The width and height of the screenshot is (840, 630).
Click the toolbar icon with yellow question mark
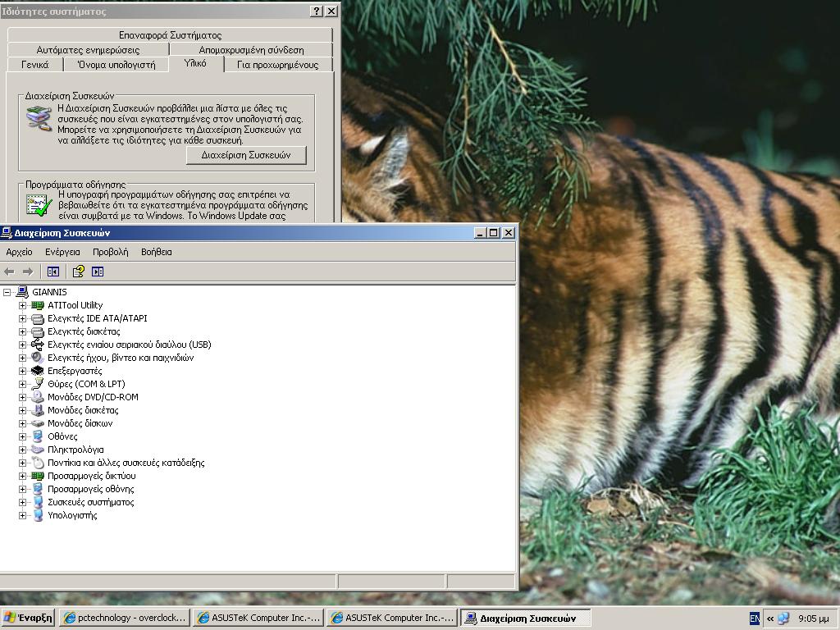click(x=79, y=272)
